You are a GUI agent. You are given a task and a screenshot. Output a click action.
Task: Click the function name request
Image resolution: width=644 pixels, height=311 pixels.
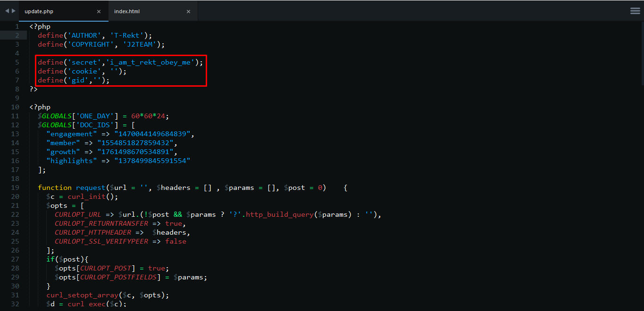pos(91,188)
